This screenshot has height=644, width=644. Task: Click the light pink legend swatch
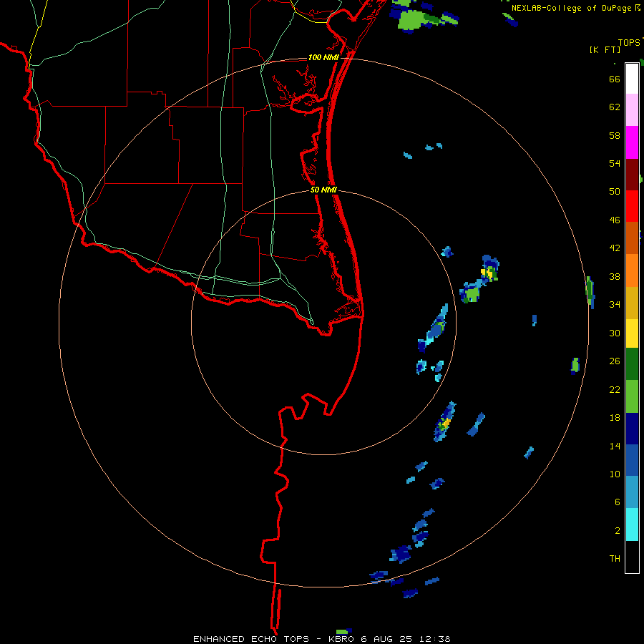632,110
